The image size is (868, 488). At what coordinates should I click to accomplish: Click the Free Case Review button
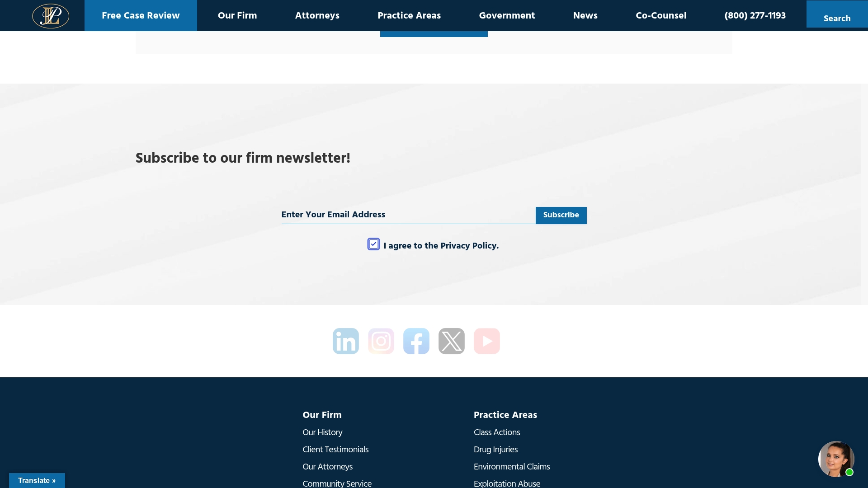[x=141, y=15]
